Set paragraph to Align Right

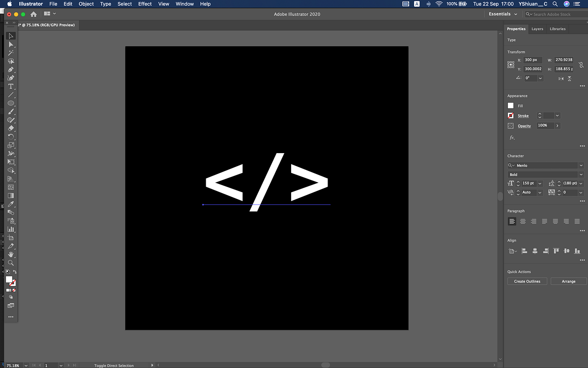pos(533,221)
